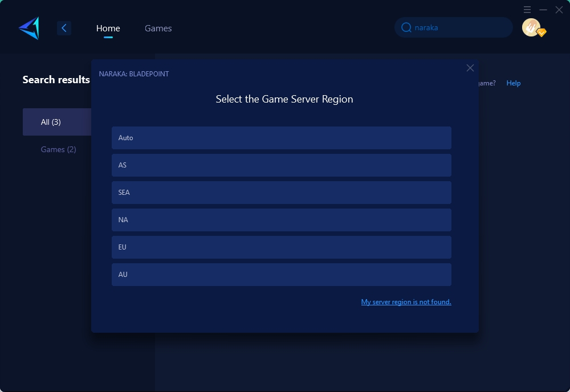Switch to the Games tab
Image resolution: width=570 pixels, height=392 pixels.
point(158,28)
